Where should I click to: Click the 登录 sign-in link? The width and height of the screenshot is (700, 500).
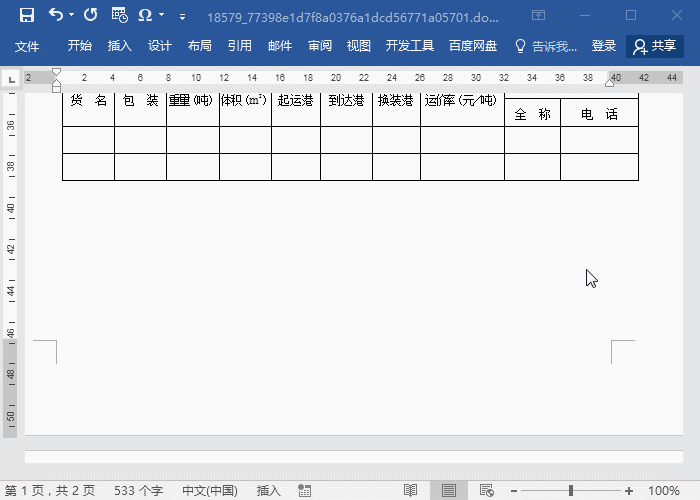click(604, 46)
